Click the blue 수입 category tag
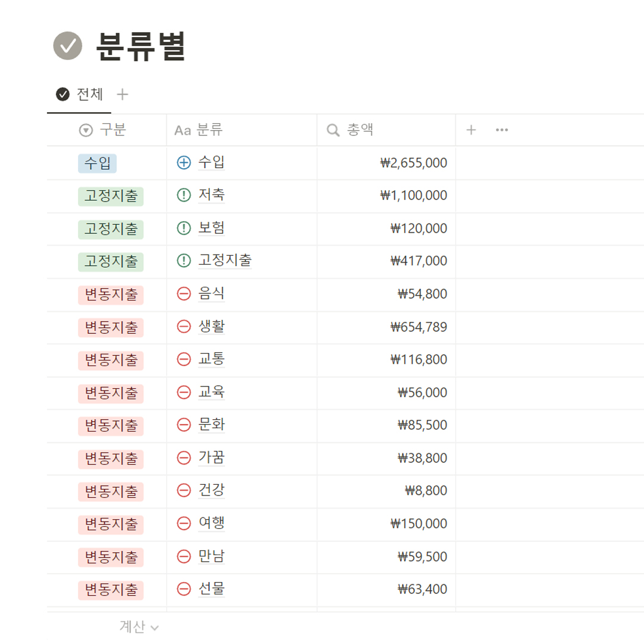The height and width of the screenshot is (644, 644). tap(97, 163)
